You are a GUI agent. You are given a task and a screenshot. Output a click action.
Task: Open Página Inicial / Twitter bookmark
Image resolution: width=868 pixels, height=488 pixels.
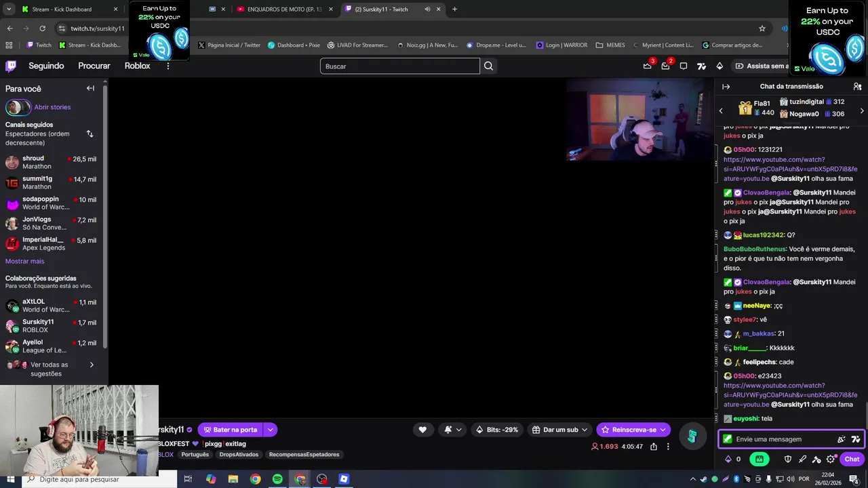tap(229, 45)
